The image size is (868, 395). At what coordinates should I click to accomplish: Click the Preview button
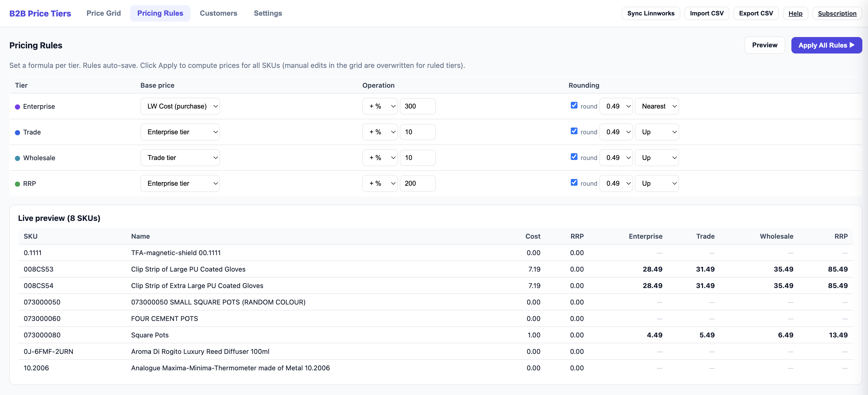(765, 45)
